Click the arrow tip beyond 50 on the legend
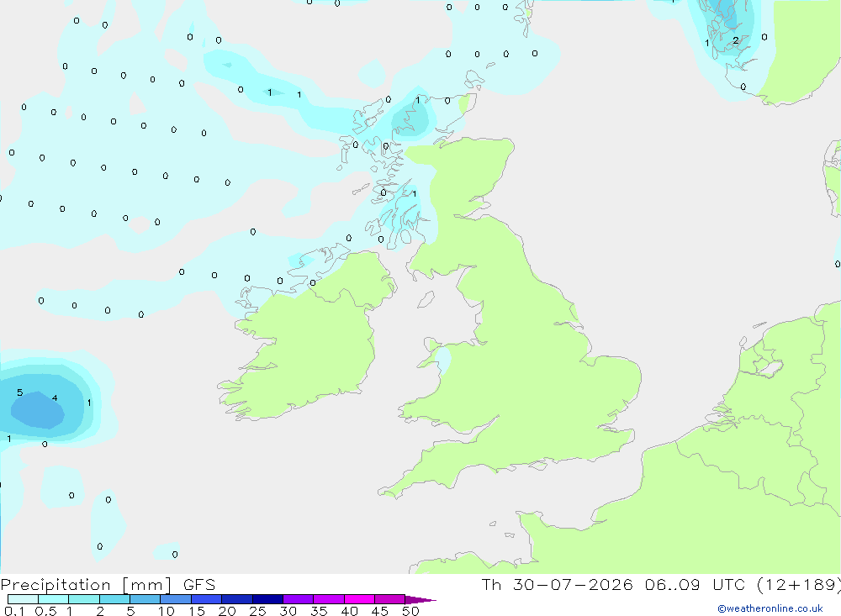 coord(421,600)
